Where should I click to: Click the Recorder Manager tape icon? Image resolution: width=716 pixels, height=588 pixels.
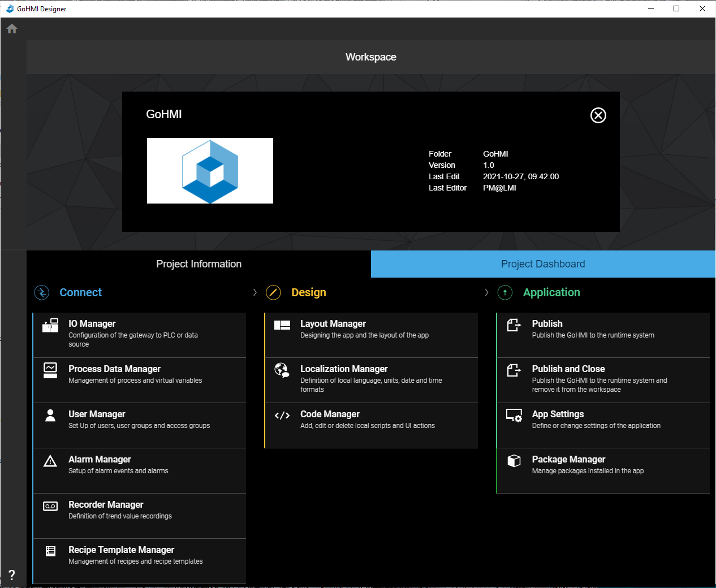(50, 506)
